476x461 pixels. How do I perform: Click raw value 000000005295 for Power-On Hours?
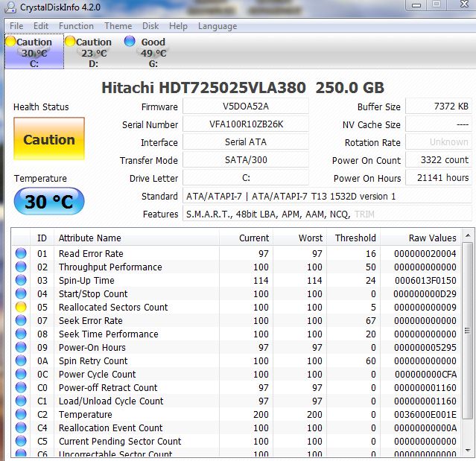pyautogui.click(x=425, y=347)
